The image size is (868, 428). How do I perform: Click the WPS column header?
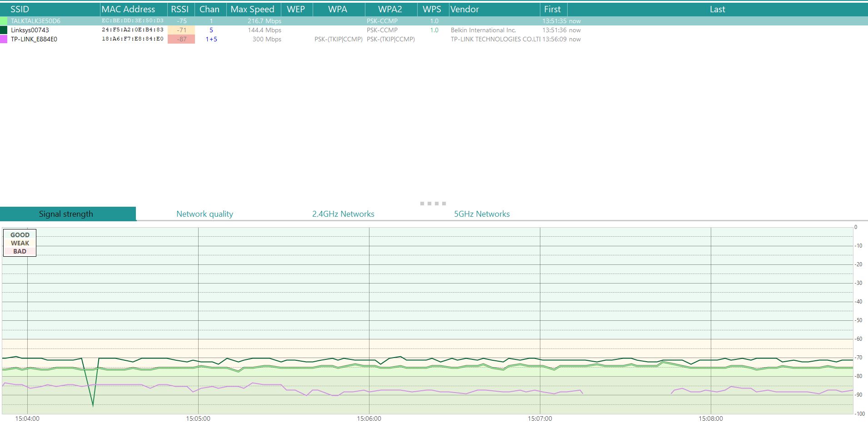(432, 9)
